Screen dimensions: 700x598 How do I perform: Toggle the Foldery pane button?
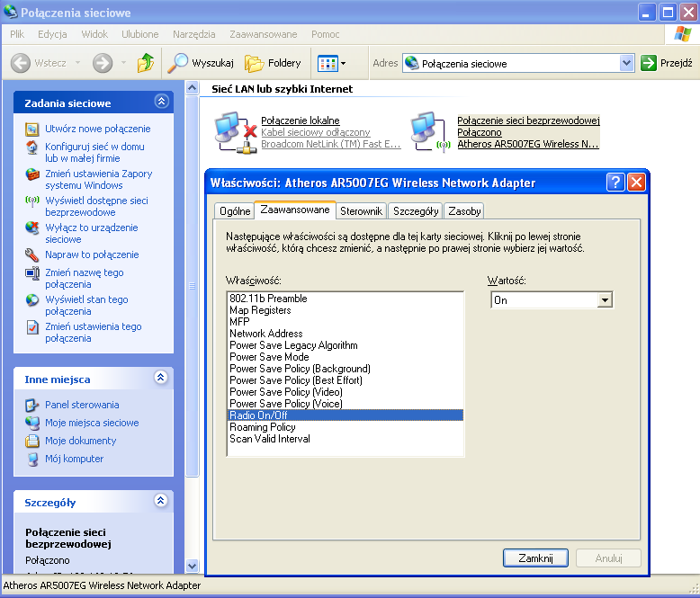click(273, 63)
